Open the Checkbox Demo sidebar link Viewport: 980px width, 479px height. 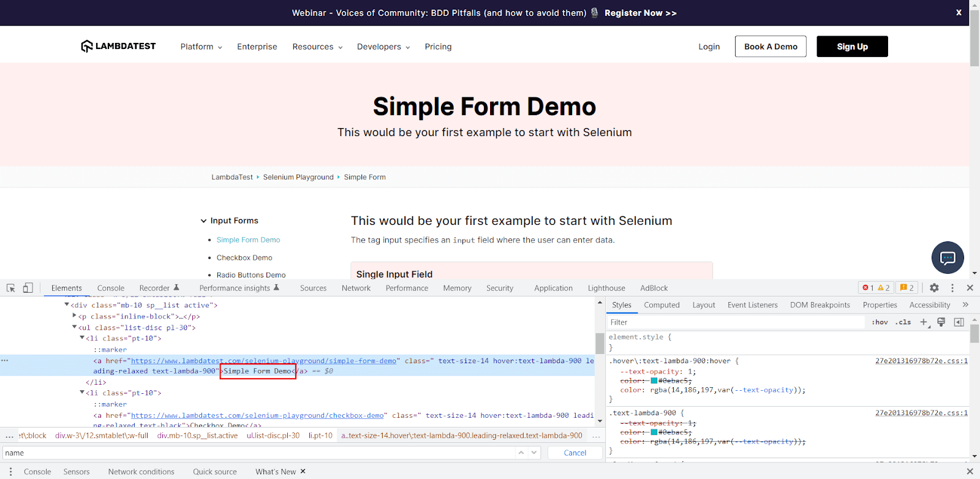244,257
